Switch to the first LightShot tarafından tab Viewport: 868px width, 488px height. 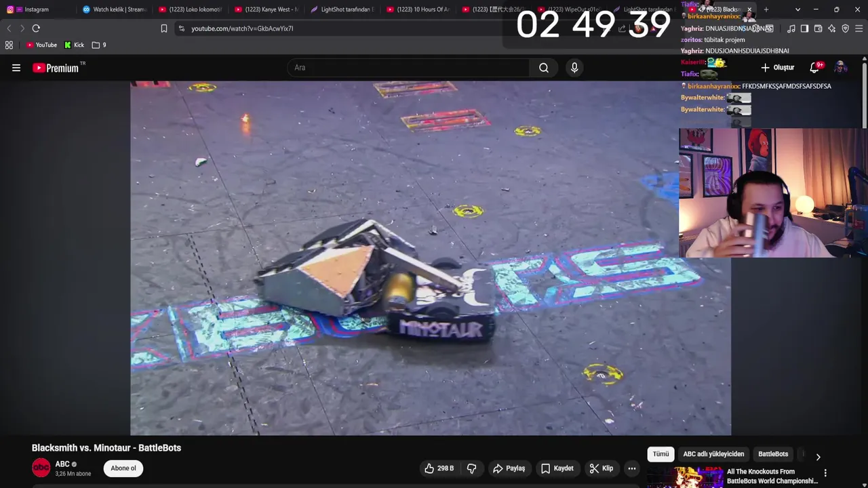[341, 9]
